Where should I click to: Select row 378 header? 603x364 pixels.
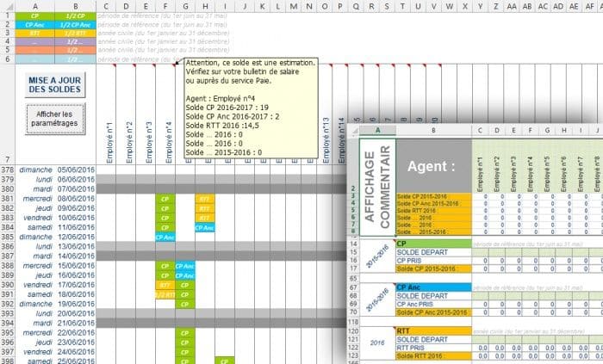click(7, 170)
